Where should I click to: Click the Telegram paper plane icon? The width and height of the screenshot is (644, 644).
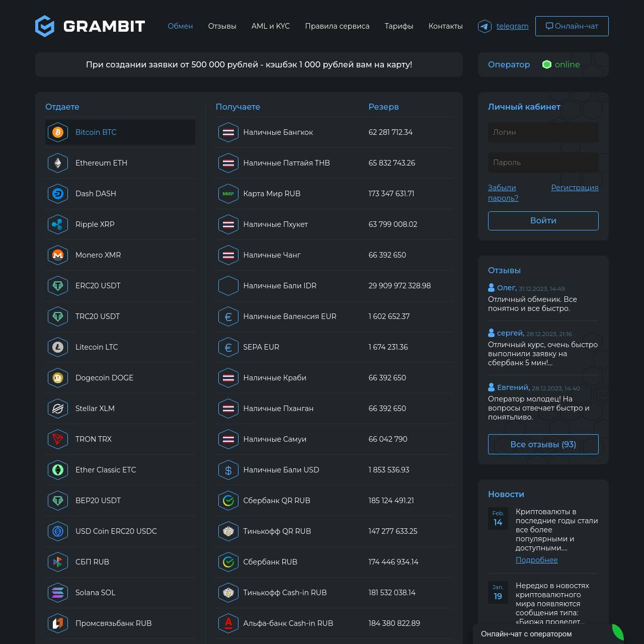(485, 26)
